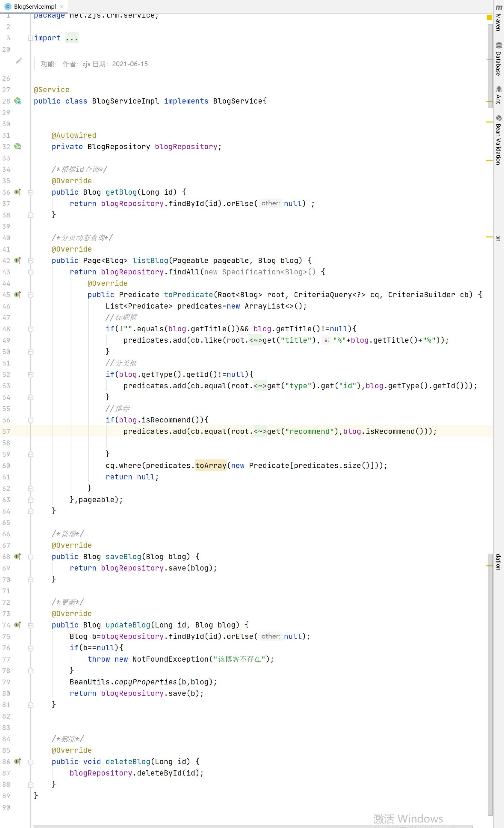Click the "s:" parameter hint on line 49
This screenshot has height=828, width=504.
(326, 340)
